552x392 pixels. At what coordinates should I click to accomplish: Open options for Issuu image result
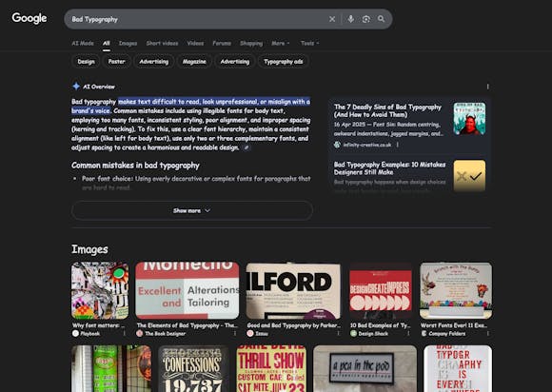pos(338,333)
